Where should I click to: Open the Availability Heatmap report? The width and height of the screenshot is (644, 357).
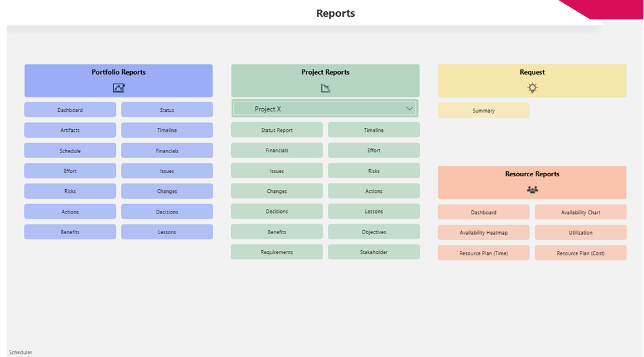point(484,232)
